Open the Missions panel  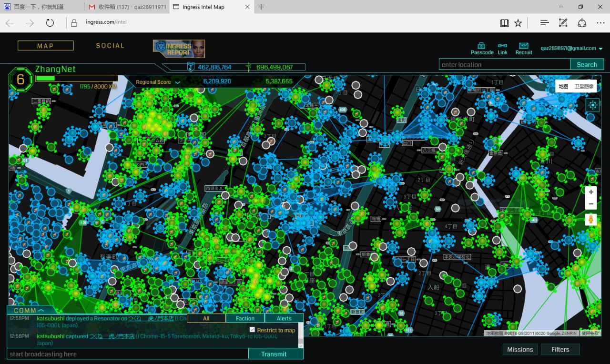pos(520,349)
